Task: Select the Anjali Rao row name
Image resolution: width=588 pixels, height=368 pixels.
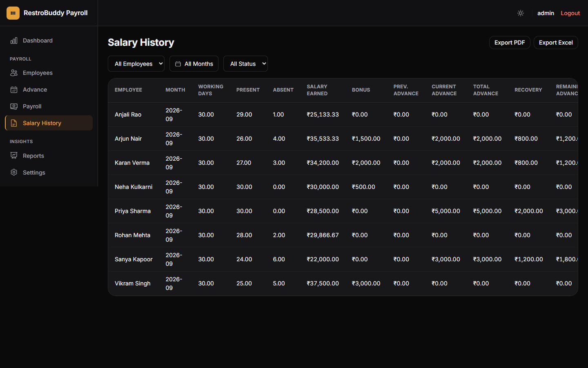Action: pyautogui.click(x=128, y=114)
